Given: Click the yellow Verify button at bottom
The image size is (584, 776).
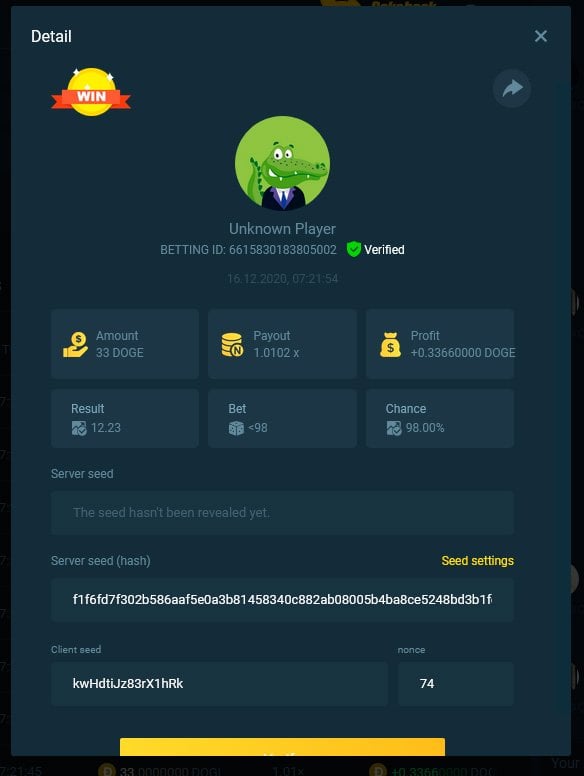Looking at the screenshot, I should pos(282,747).
